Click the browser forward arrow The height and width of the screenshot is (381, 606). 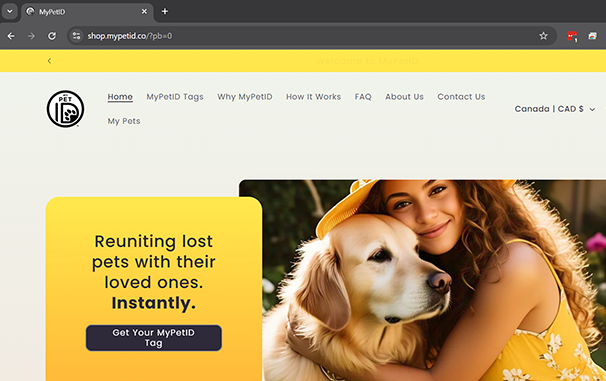31,36
